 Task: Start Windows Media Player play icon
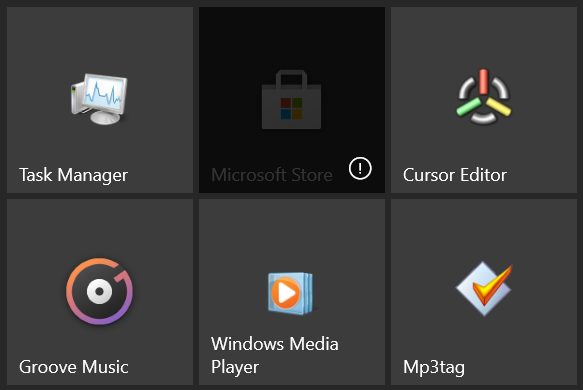[291, 293]
